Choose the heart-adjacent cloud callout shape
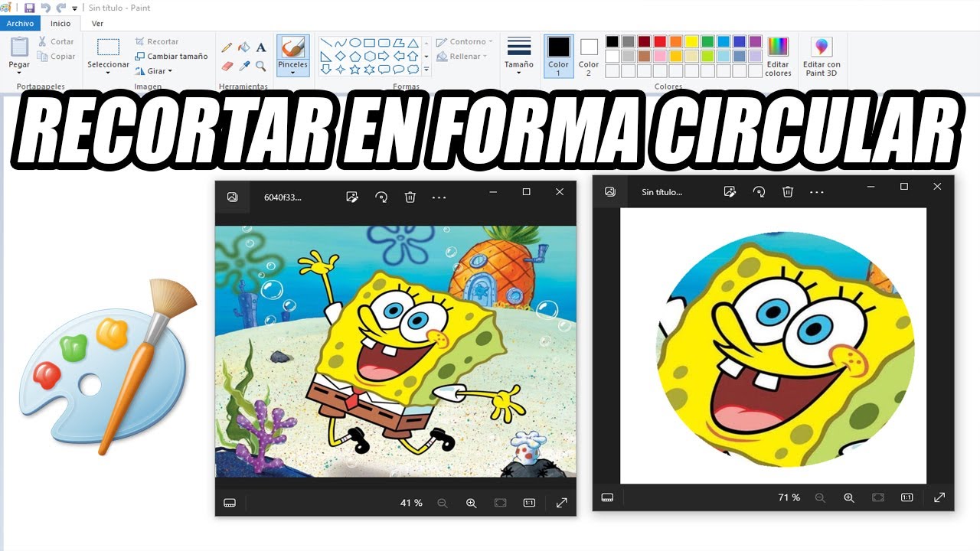This screenshot has height=551, width=980. tap(413, 70)
